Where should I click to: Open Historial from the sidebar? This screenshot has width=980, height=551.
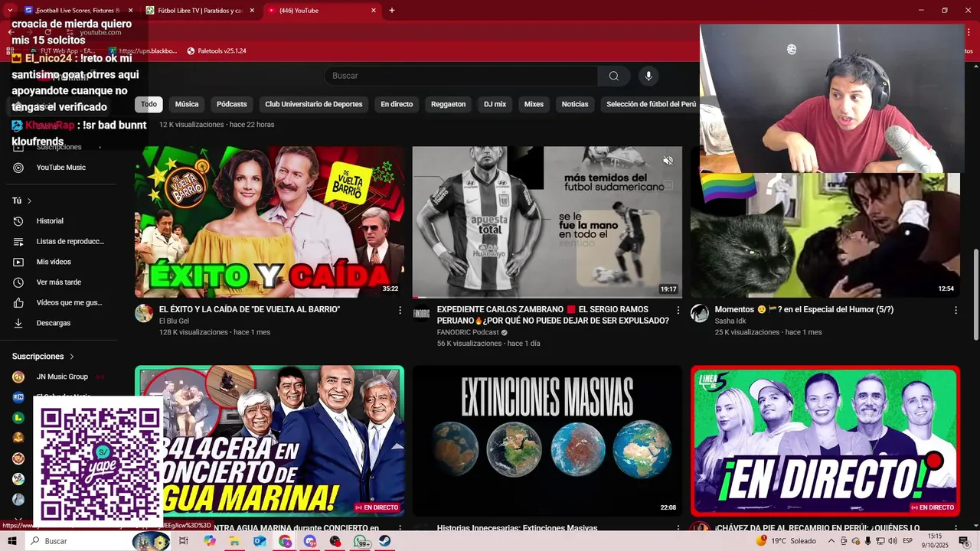[50, 221]
